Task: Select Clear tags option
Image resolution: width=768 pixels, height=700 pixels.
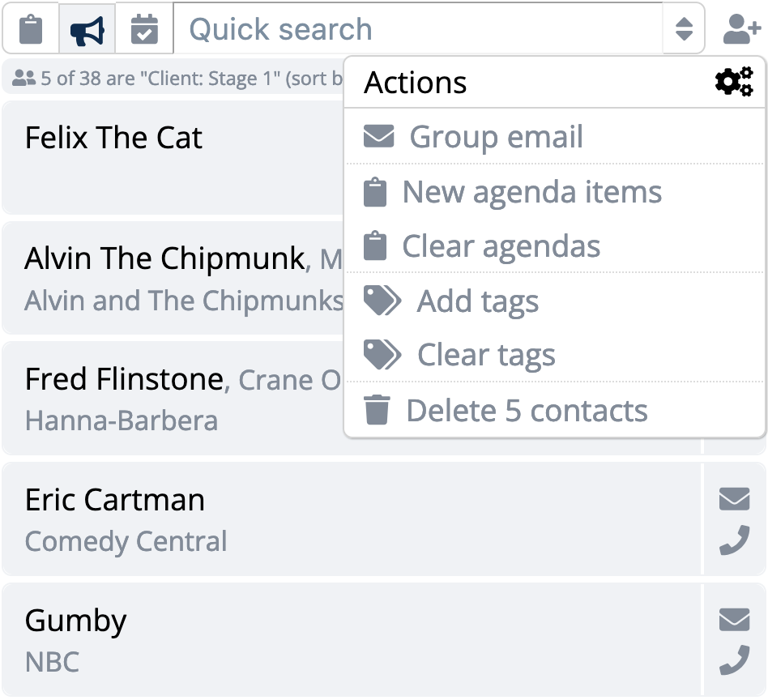Action: coord(554,354)
